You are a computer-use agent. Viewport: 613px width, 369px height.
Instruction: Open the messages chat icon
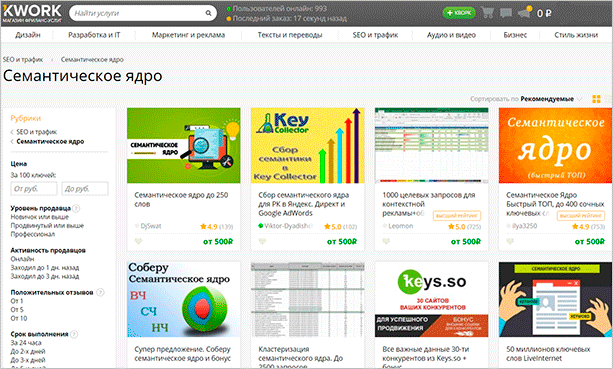pyautogui.click(x=505, y=13)
